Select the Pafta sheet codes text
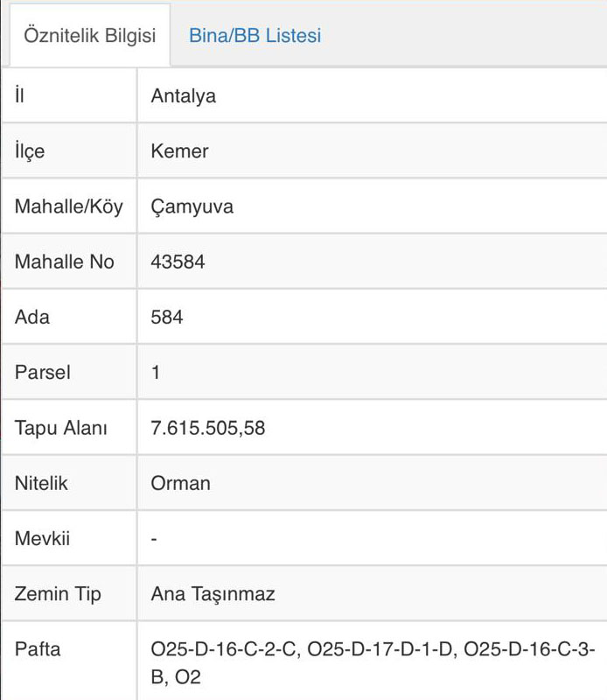 pos(373,662)
